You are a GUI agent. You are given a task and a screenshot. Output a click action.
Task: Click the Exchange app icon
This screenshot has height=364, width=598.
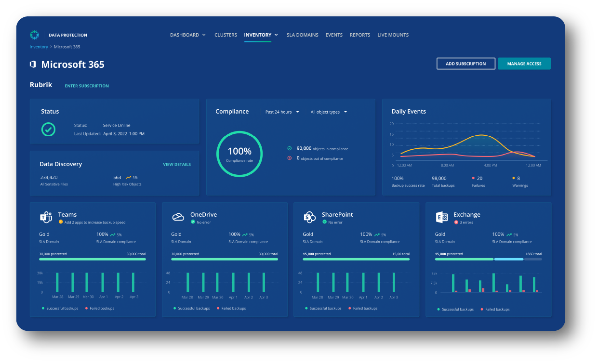click(442, 217)
